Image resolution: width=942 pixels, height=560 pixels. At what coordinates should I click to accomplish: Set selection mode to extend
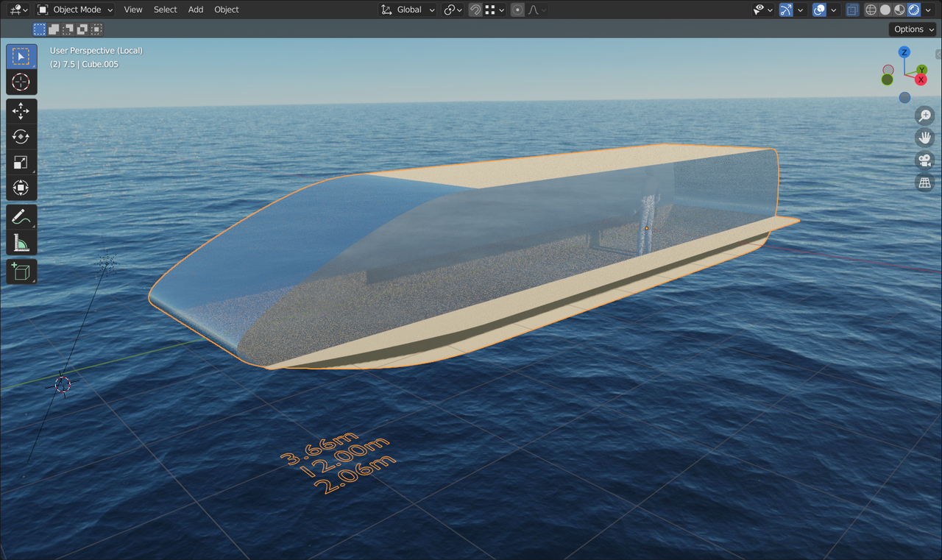pos(54,29)
